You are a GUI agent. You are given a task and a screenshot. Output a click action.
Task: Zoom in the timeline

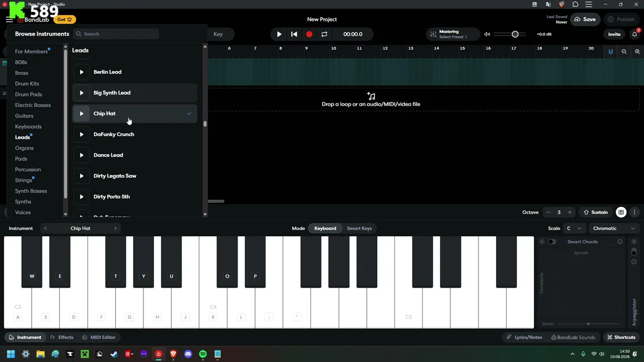pyautogui.click(x=637, y=52)
